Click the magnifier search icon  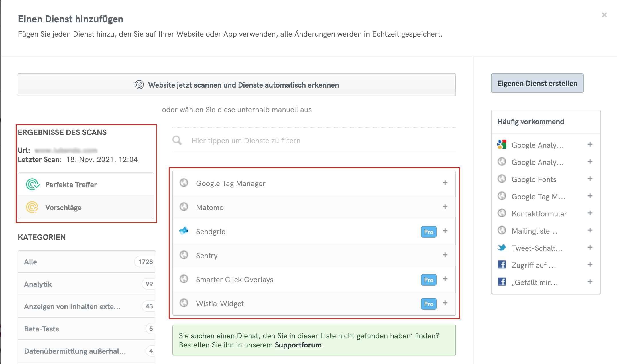177,140
